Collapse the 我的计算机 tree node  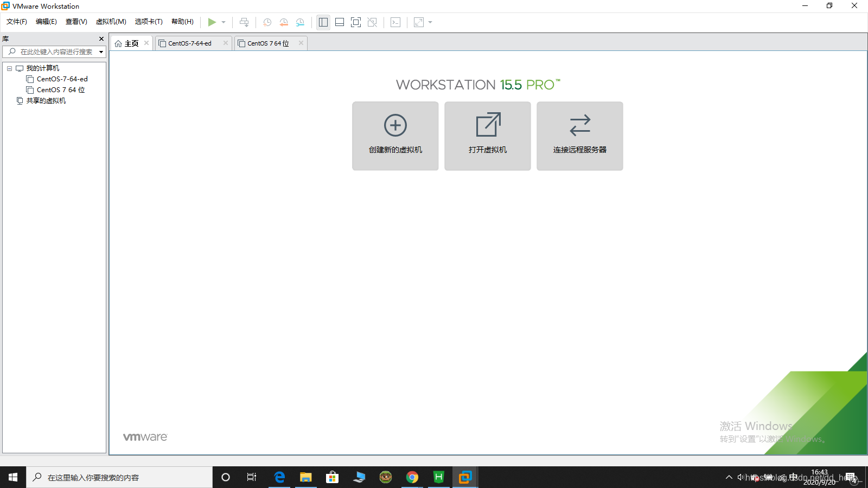pyautogui.click(x=9, y=68)
